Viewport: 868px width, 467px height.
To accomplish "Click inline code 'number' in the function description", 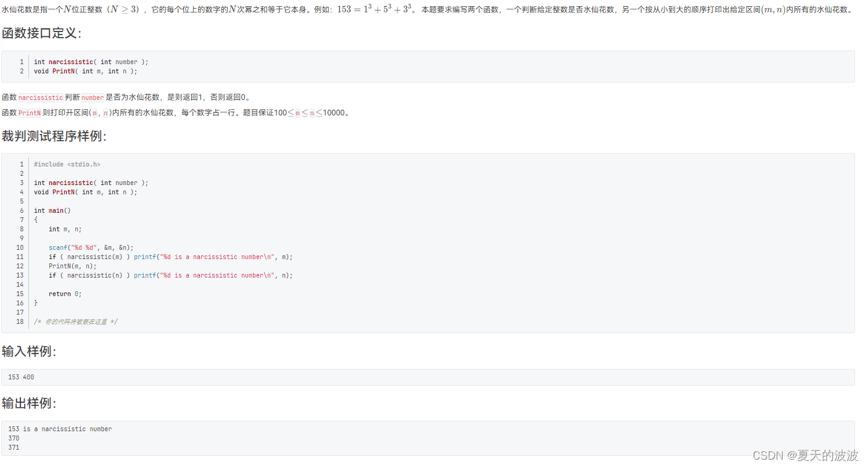I will click(x=93, y=97).
